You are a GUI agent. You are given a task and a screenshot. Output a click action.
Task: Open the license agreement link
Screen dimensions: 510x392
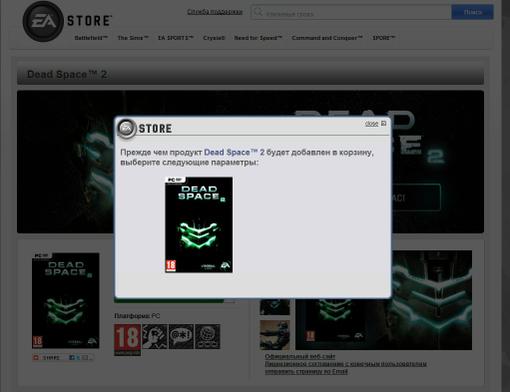(346, 364)
